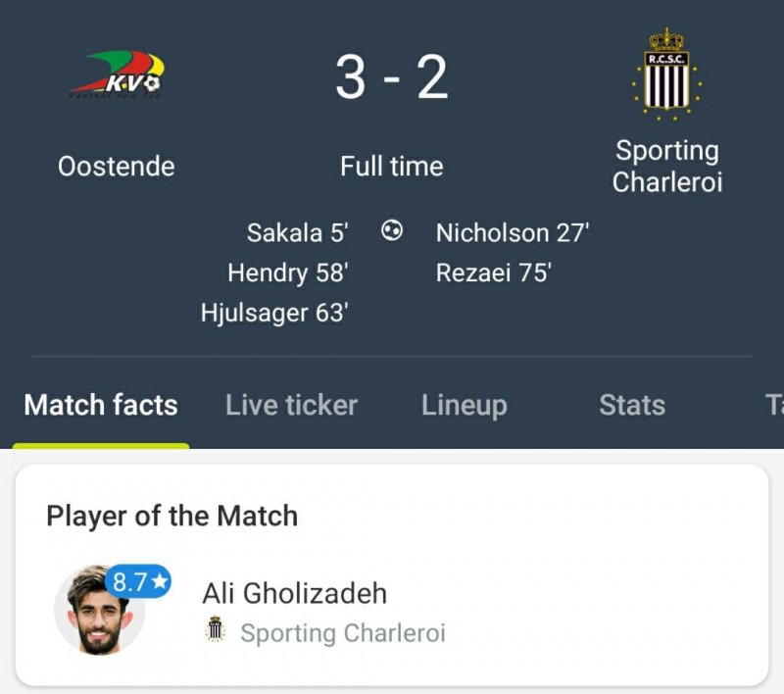
Task: Select goal scorer Hendry 58'
Action: point(287,273)
